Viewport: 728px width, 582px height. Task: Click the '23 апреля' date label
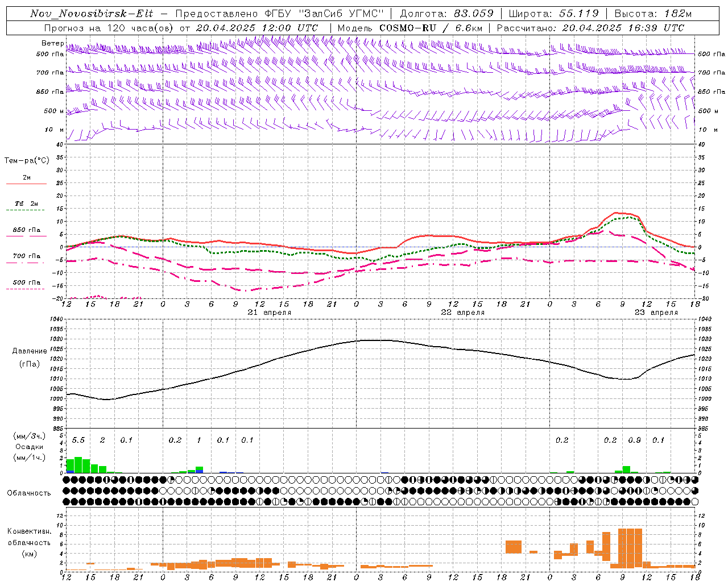click(x=656, y=313)
